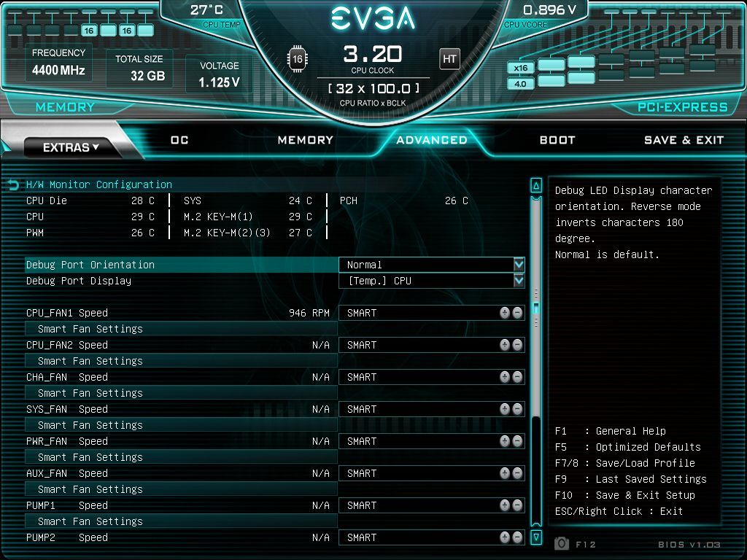Click the CPU_FAN1 946 RPM reading

pos(309,313)
